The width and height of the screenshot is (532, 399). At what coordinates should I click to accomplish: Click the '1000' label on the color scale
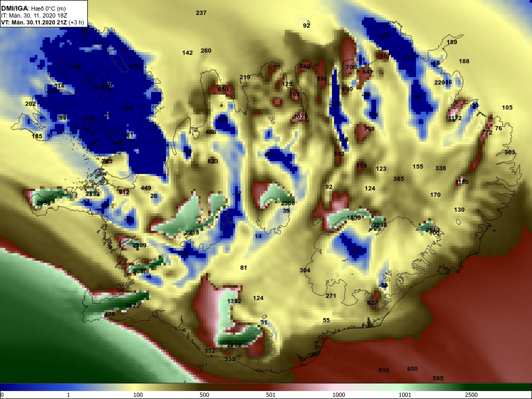tap(338, 395)
